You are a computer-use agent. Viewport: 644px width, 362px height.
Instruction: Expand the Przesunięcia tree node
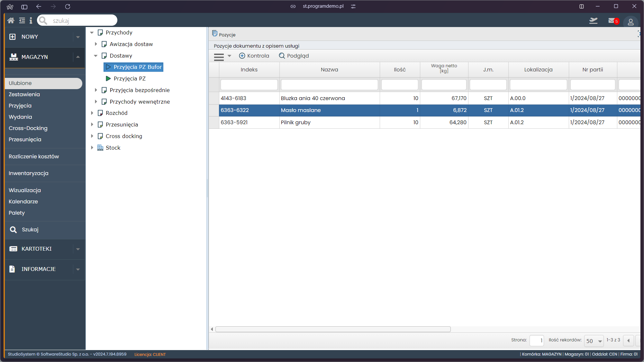[x=92, y=125]
